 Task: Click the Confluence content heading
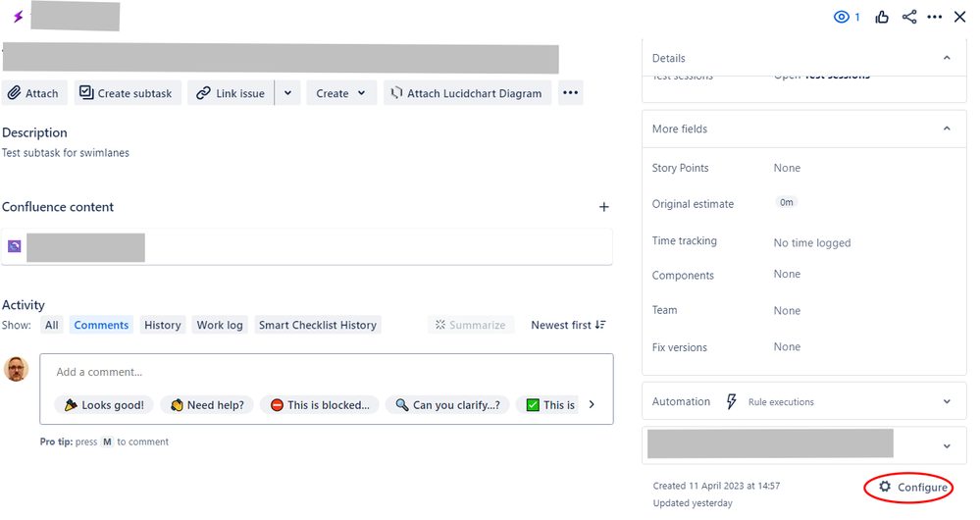(x=58, y=207)
